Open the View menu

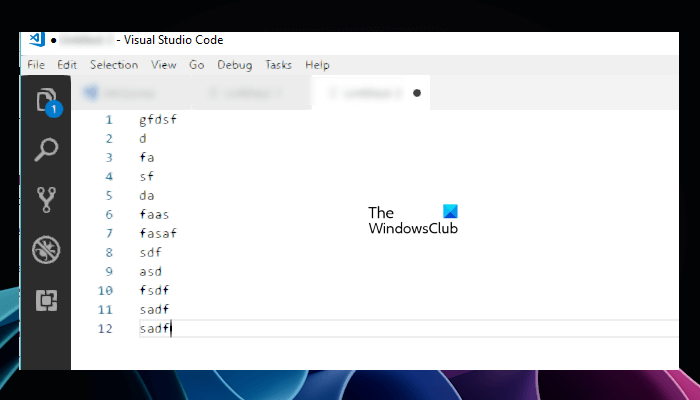163,65
